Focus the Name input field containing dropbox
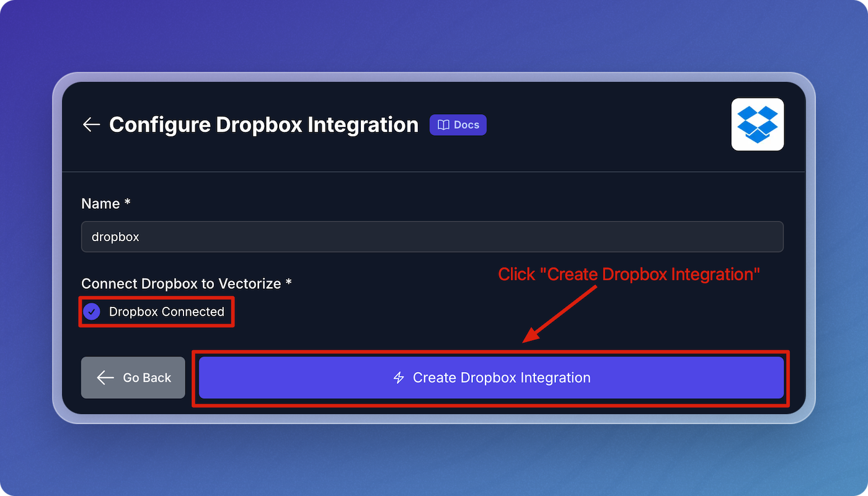Viewport: 868px width, 496px height. [x=432, y=237]
